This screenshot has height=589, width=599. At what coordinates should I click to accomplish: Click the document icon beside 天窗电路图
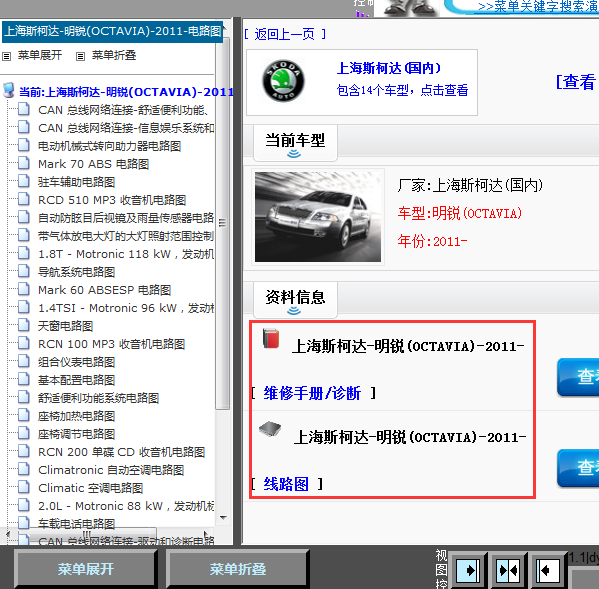coord(24,325)
